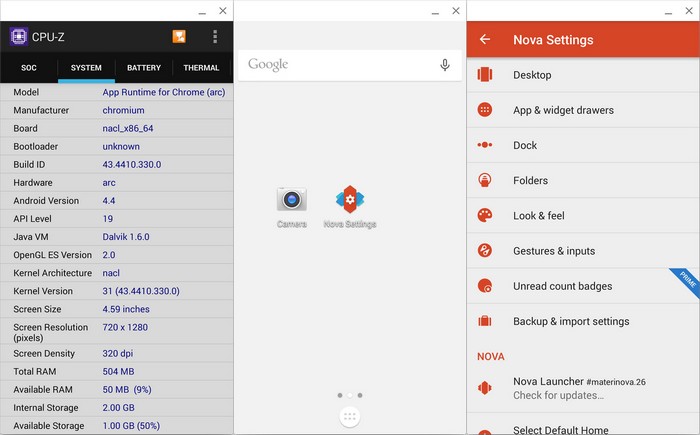Open Gestures & inputs settings
The image size is (700, 435).
pyautogui.click(x=583, y=251)
